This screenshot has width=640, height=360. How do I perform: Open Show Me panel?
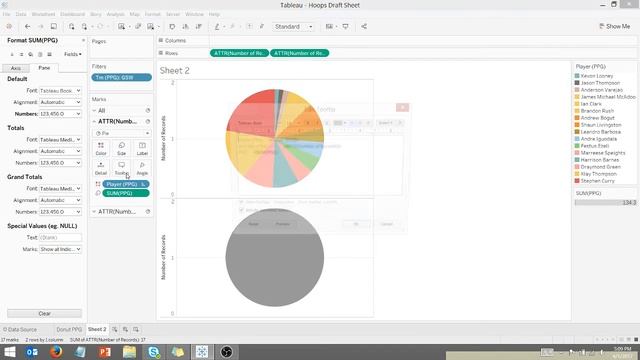pyautogui.click(x=614, y=27)
